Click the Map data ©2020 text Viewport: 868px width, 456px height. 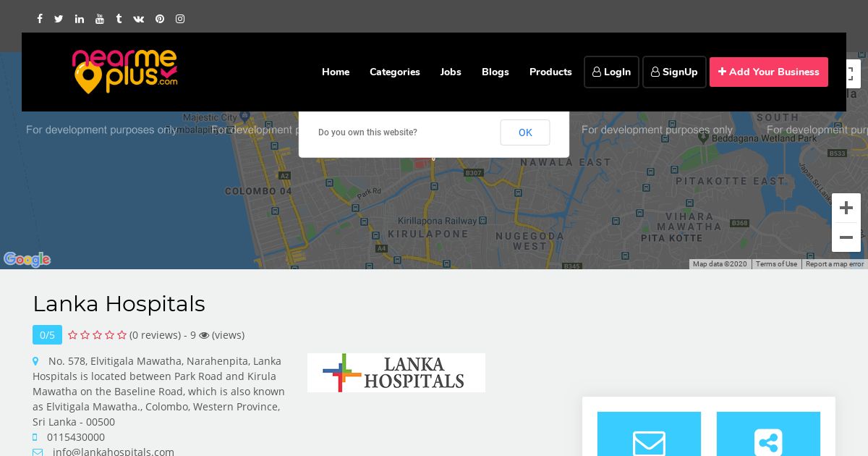coord(720,264)
